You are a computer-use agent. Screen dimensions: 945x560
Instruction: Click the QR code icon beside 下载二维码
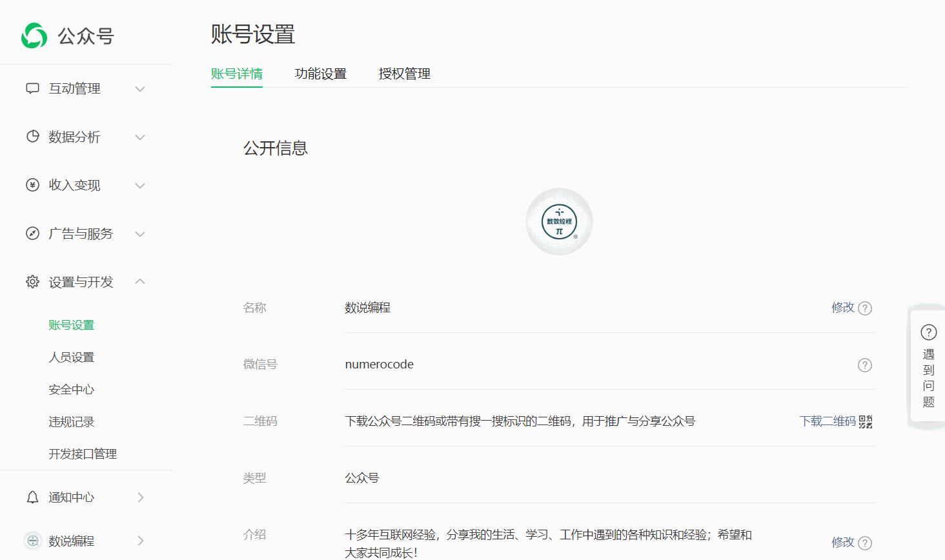pyautogui.click(x=866, y=422)
